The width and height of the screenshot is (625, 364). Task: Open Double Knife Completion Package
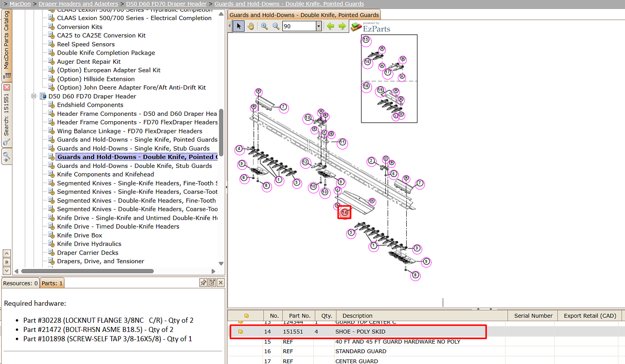(106, 53)
